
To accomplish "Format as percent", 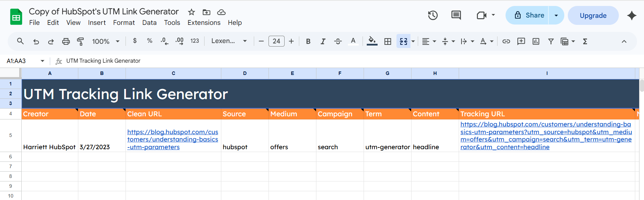I will click(x=150, y=41).
